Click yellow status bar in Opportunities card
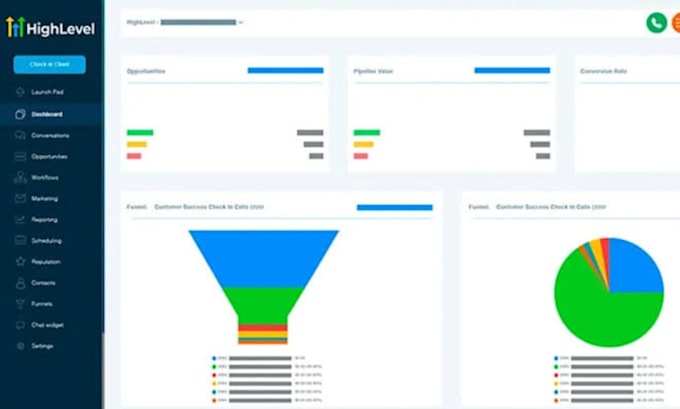The height and width of the screenshot is (409, 680). [137, 144]
